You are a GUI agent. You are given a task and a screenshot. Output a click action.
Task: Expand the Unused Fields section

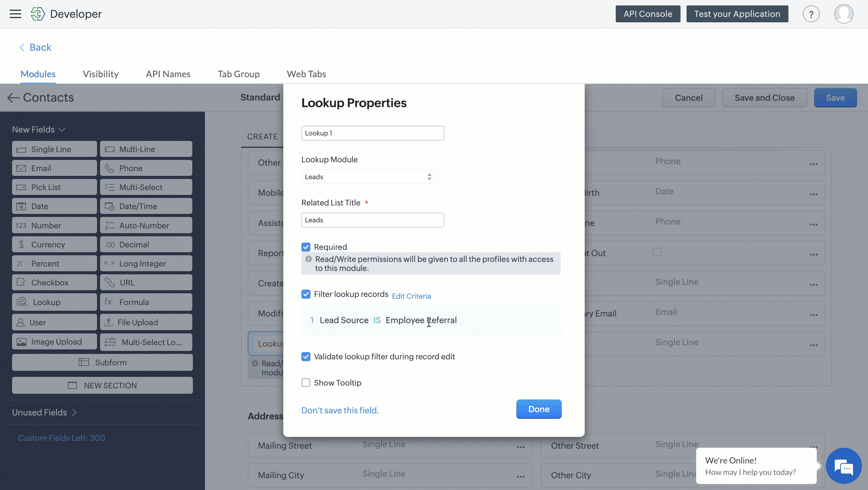(x=44, y=412)
